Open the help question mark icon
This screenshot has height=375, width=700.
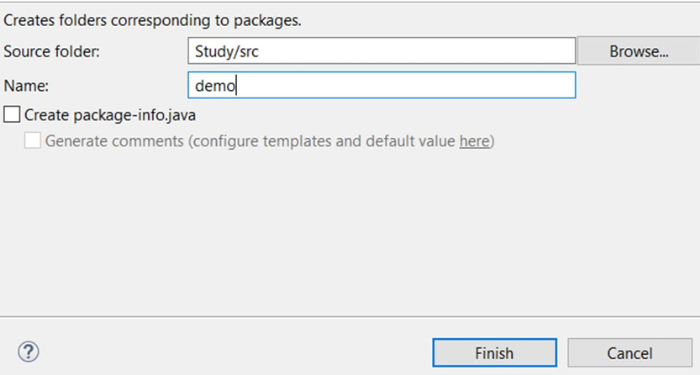[29, 352]
